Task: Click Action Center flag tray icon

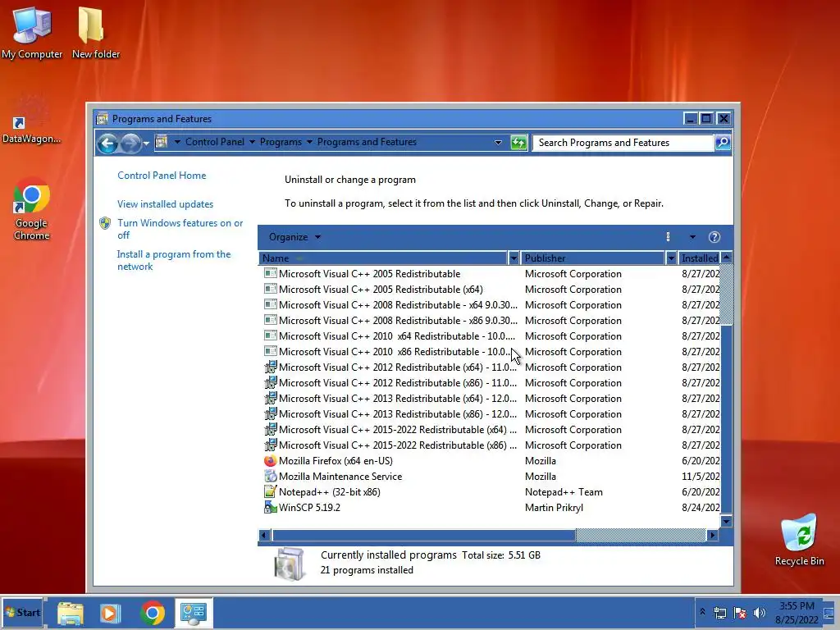Action: click(740, 613)
